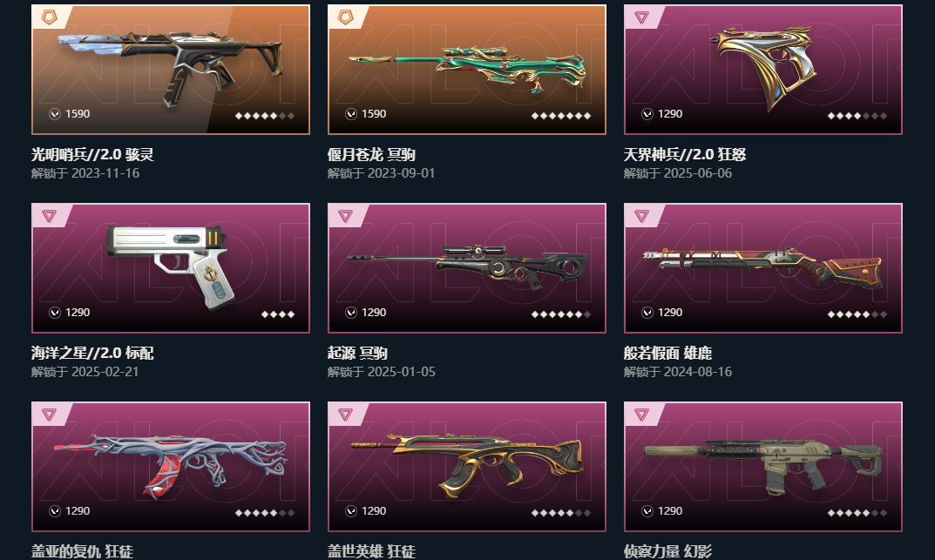
Task: Open the 光明哨兵//2.0 骇灵 skin thumbnail
Action: 171,70
